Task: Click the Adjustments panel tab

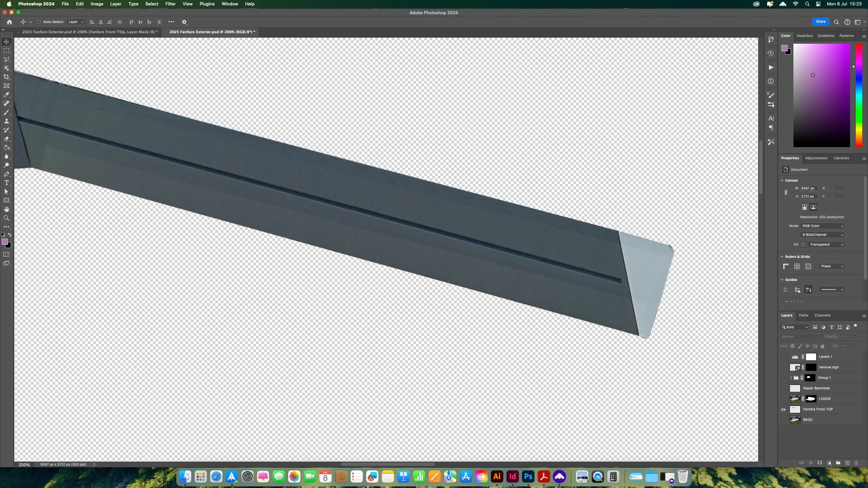Action: click(816, 158)
